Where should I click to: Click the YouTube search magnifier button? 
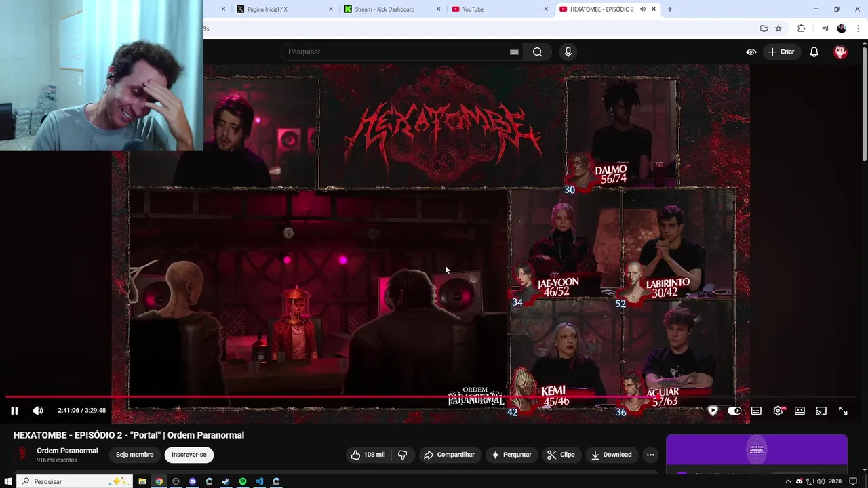(x=537, y=52)
